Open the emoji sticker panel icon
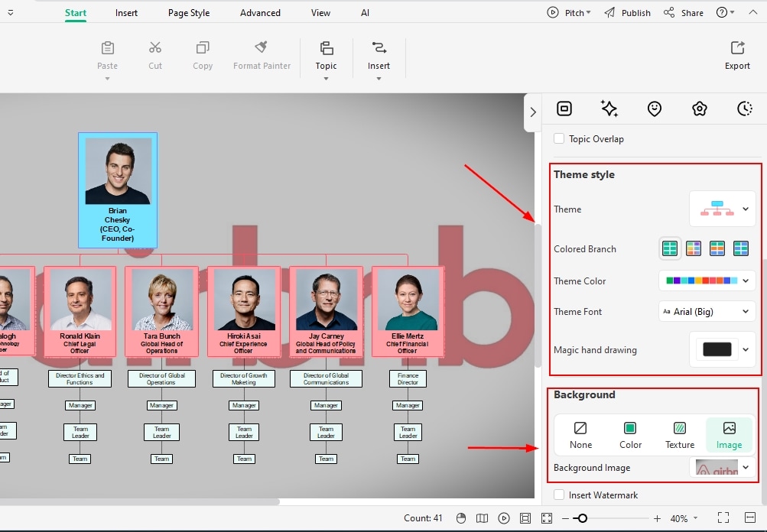 (655, 109)
